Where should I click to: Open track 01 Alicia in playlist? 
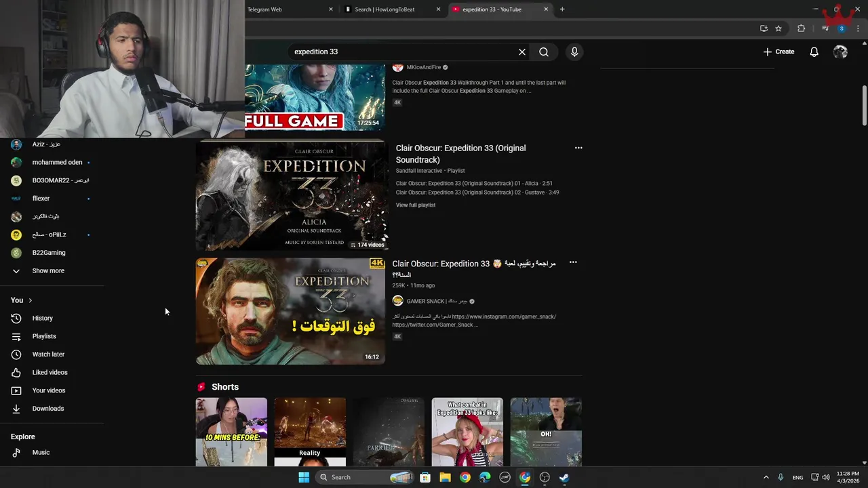coord(474,183)
